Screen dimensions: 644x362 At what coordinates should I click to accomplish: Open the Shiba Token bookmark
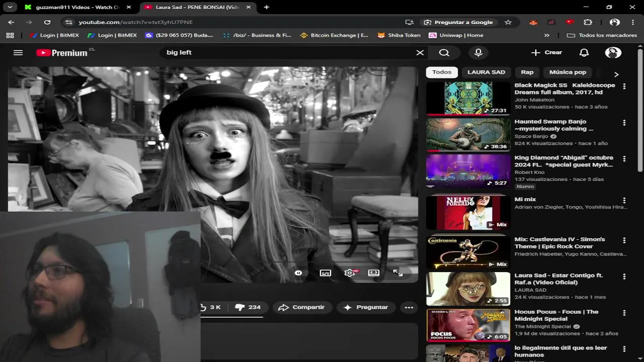click(x=399, y=35)
